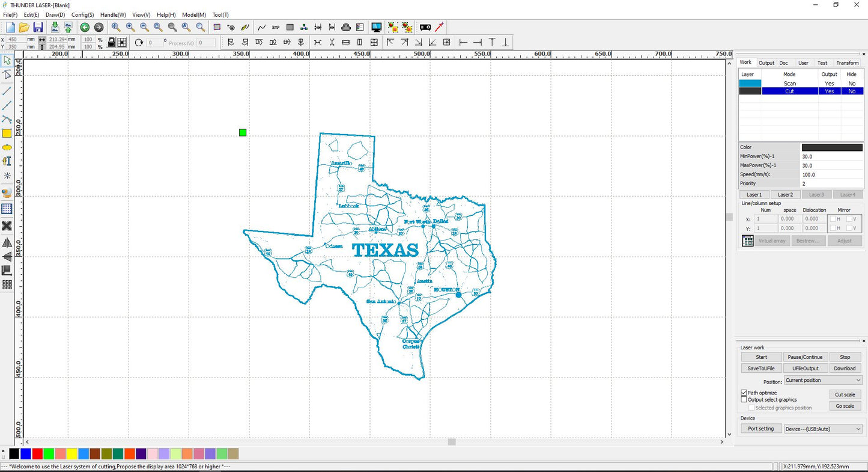Check the Output select graphics option
Image resolution: width=868 pixels, height=472 pixels.
(744, 400)
